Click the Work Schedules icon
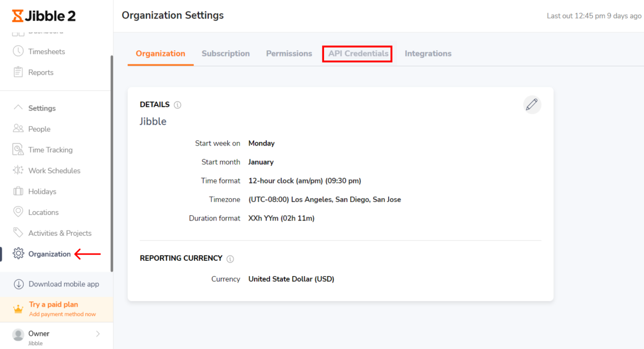Viewport: 644px width, 349px height. coord(18,170)
